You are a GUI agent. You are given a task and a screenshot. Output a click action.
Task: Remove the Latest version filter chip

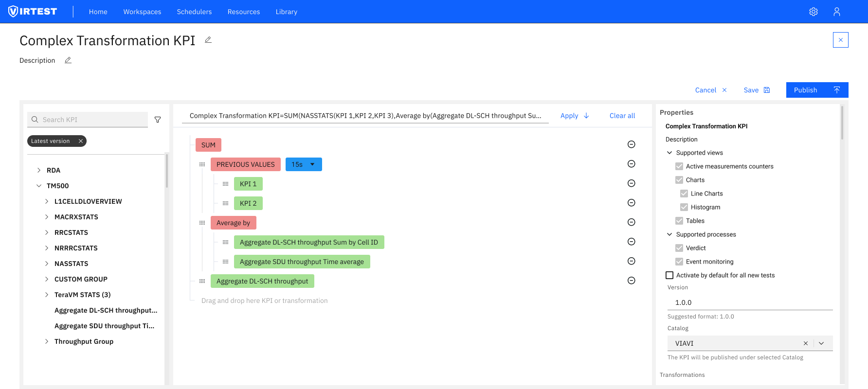[x=81, y=141]
